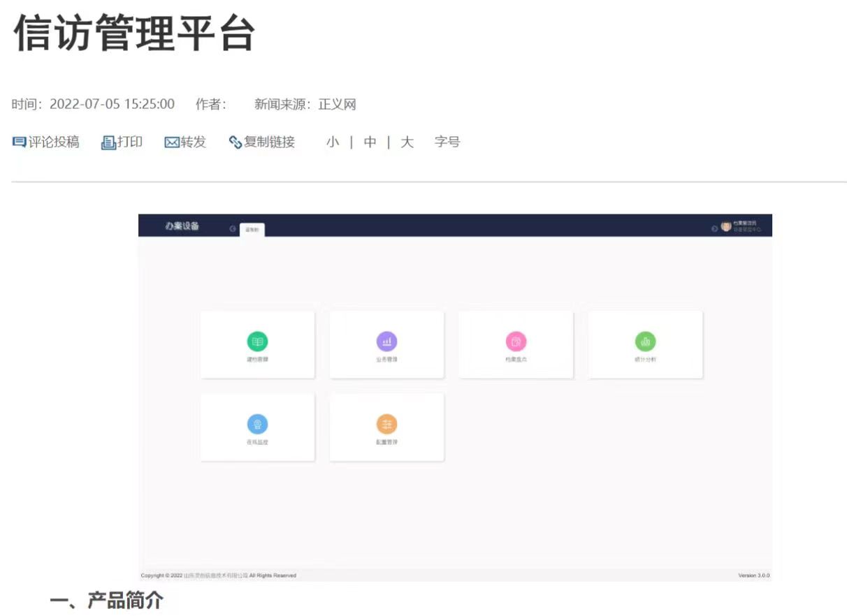Viewport: 847px width, 616px height.
Task: Open the orange 配置管理 icon
Action: 386,424
